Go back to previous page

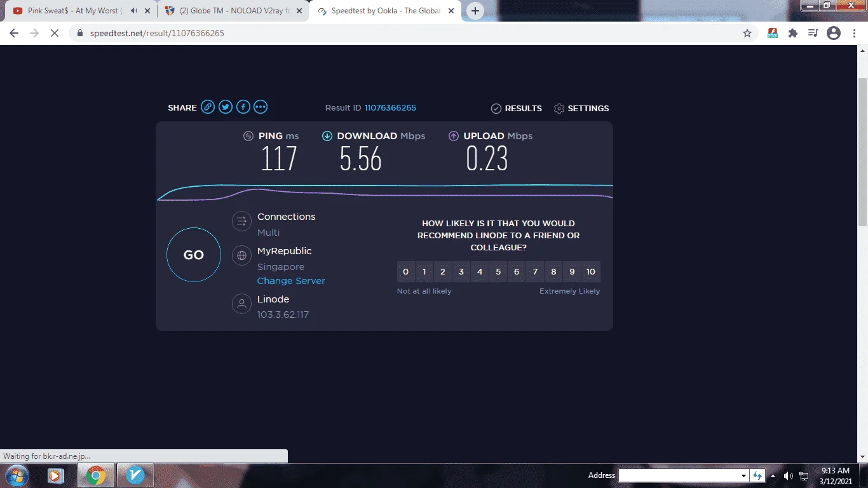pos(14,33)
